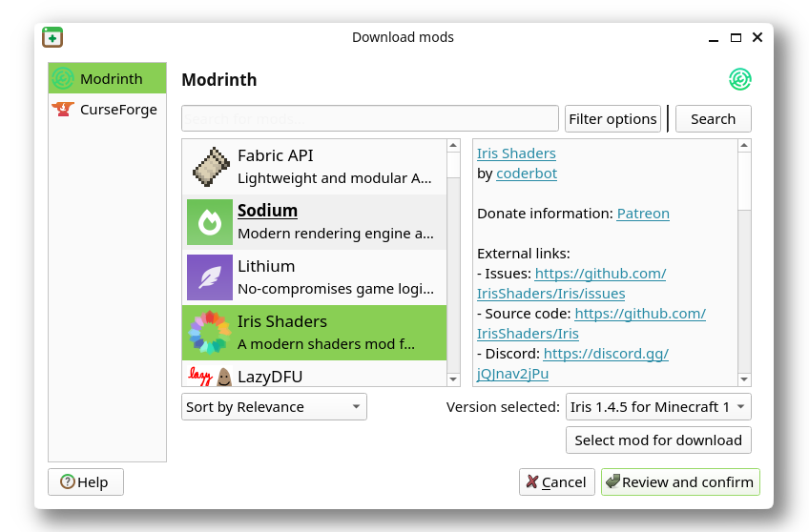Click the Iris Shaders colorful flower icon
This screenshot has width=809, height=532.
click(210, 333)
